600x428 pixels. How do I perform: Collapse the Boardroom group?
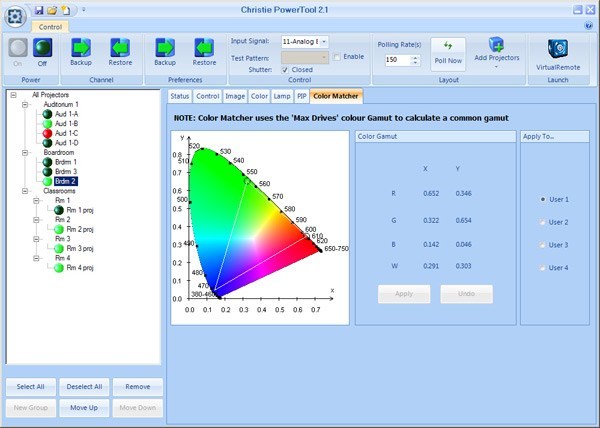[25, 153]
